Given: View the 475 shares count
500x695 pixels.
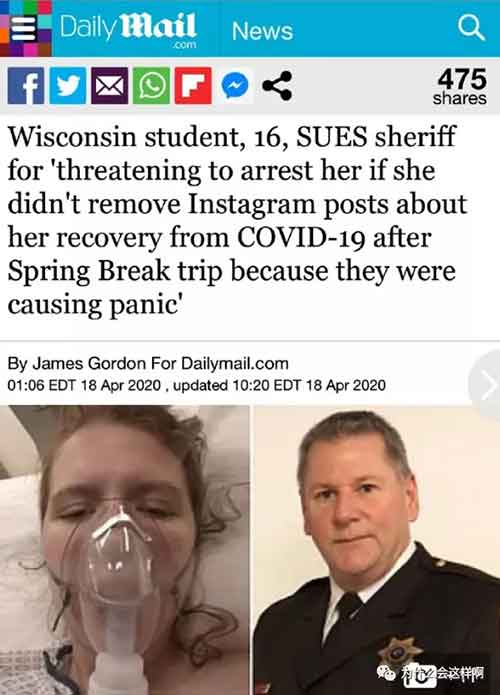Looking at the screenshot, I should click(x=461, y=86).
